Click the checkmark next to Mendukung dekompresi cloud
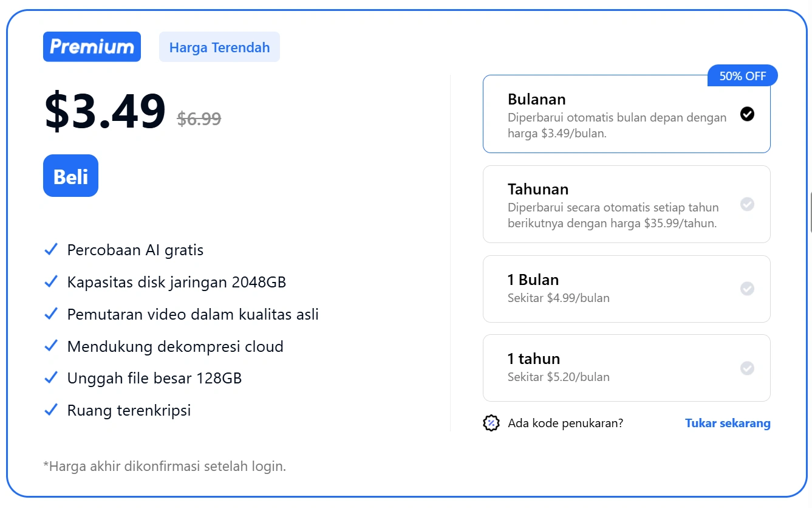Image resolution: width=812 pixels, height=508 pixels. tap(51, 346)
